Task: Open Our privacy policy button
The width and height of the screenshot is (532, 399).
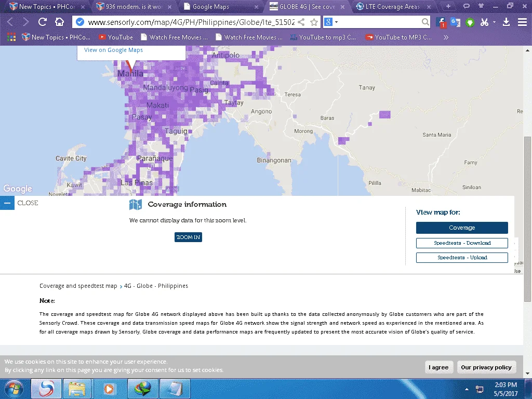Action: point(486,367)
